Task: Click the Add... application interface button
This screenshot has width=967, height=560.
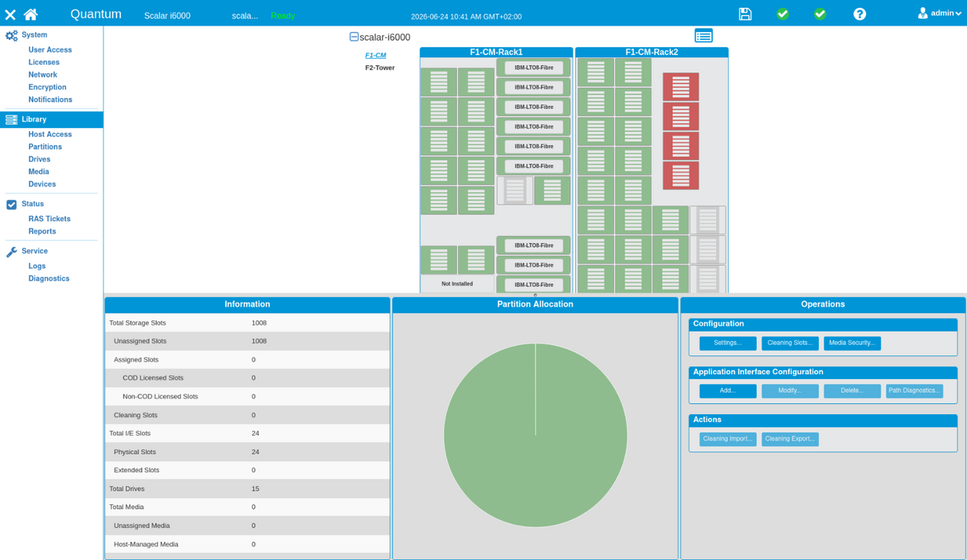Action: coord(728,391)
